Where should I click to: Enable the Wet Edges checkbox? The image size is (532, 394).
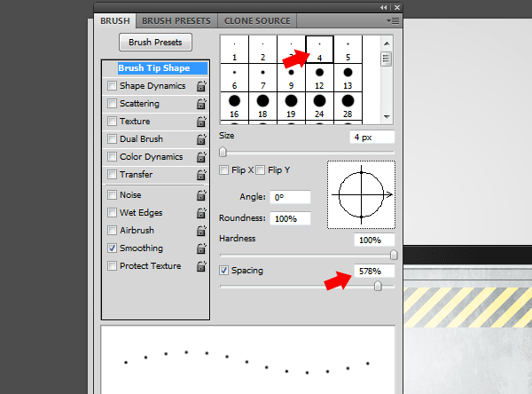tap(112, 213)
